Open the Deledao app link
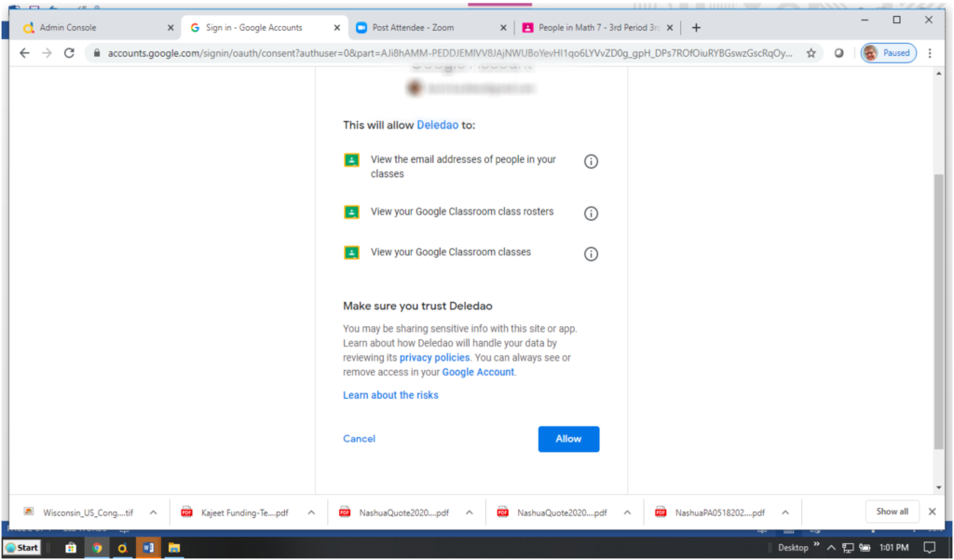This screenshot has height=560, width=954. click(x=438, y=125)
